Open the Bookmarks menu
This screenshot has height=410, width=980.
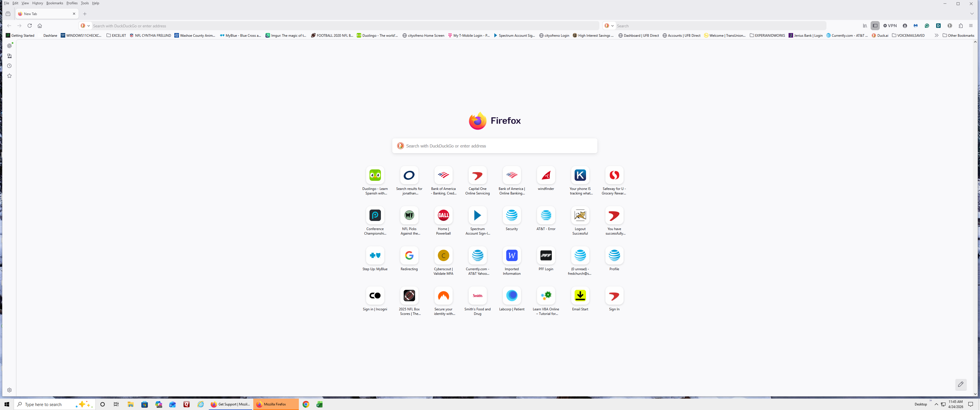[x=54, y=3]
